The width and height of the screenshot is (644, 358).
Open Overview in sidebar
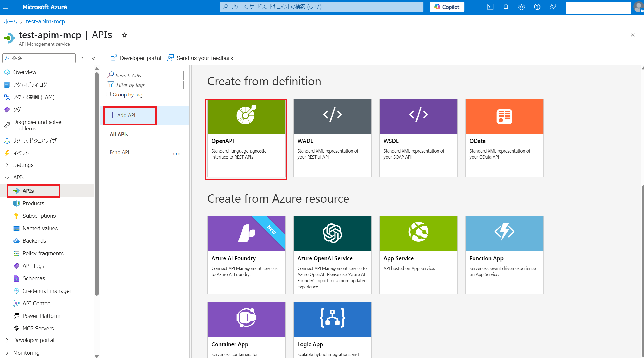click(x=25, y=72)
